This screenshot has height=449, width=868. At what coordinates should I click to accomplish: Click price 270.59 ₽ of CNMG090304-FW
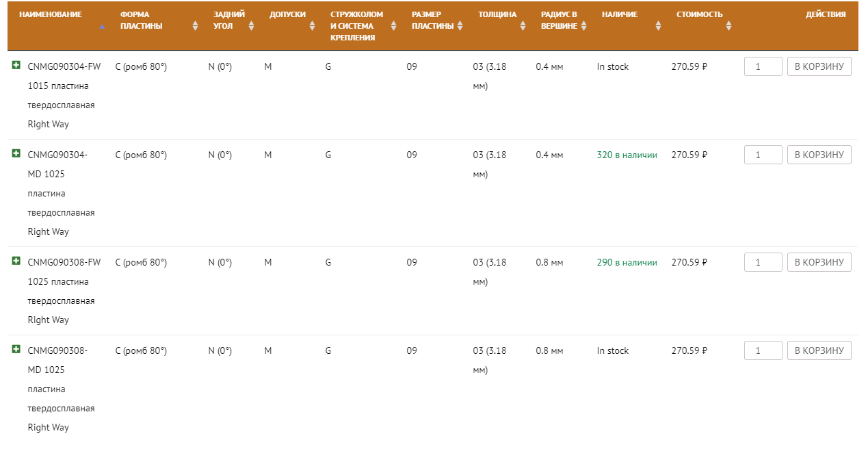[689, 66]
